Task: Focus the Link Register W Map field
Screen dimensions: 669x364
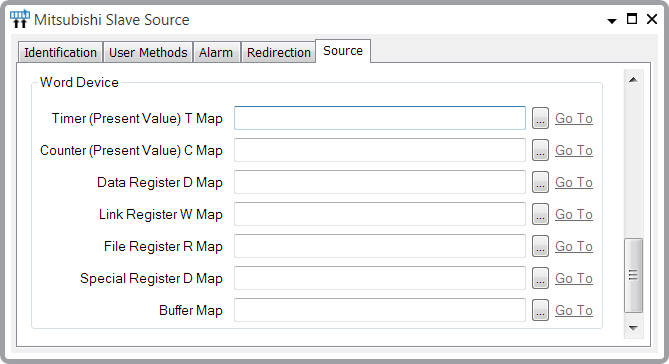Action: (x=380, y=214)
